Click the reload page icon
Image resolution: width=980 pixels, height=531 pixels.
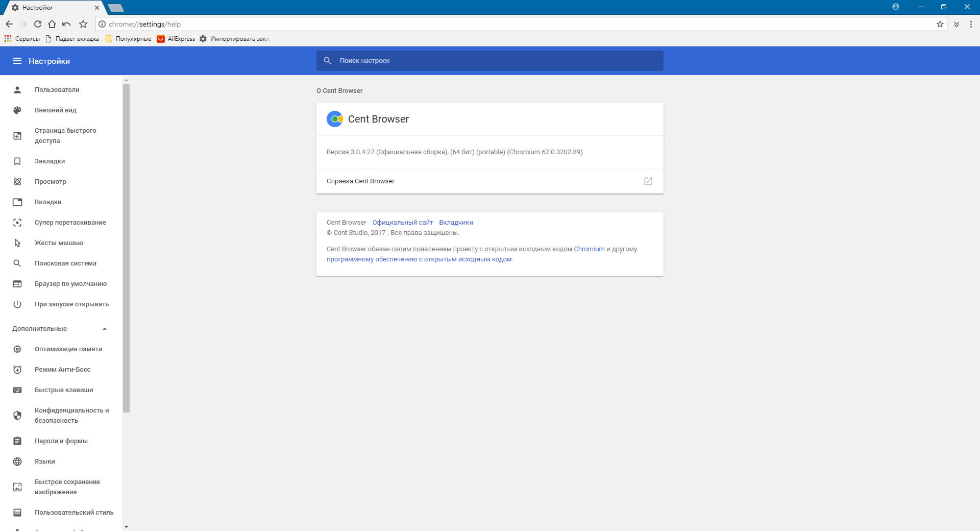click(x=37, y=24)
